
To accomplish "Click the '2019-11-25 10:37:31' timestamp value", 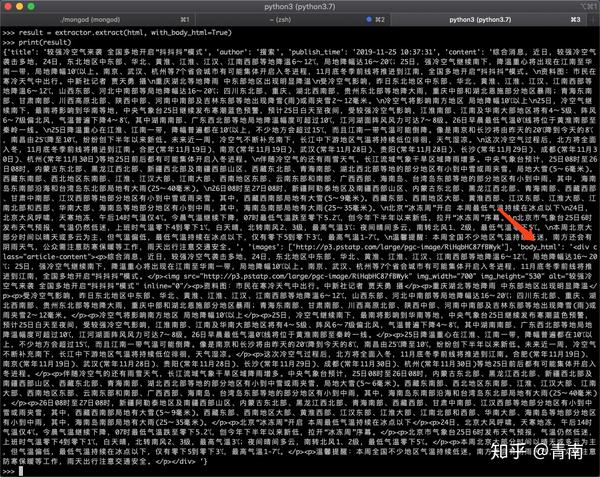I will (396, 52).
